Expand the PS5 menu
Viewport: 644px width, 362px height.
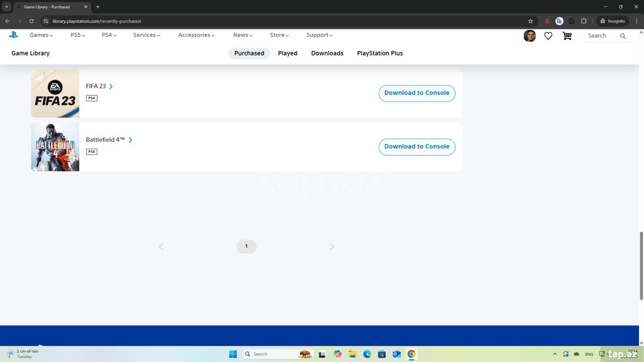click(78, 35)
